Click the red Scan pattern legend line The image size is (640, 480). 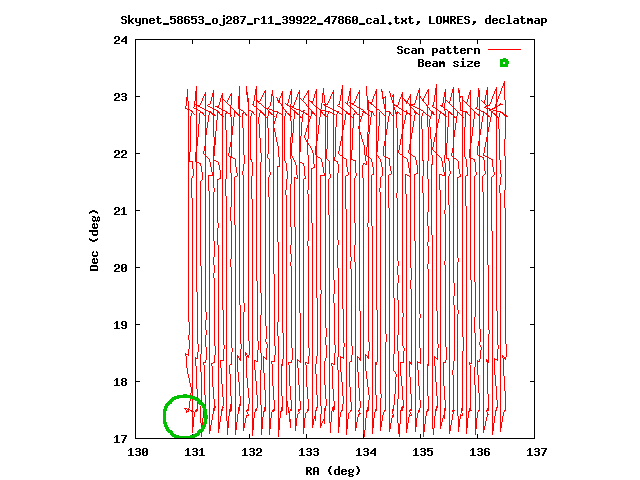point(504,50)
